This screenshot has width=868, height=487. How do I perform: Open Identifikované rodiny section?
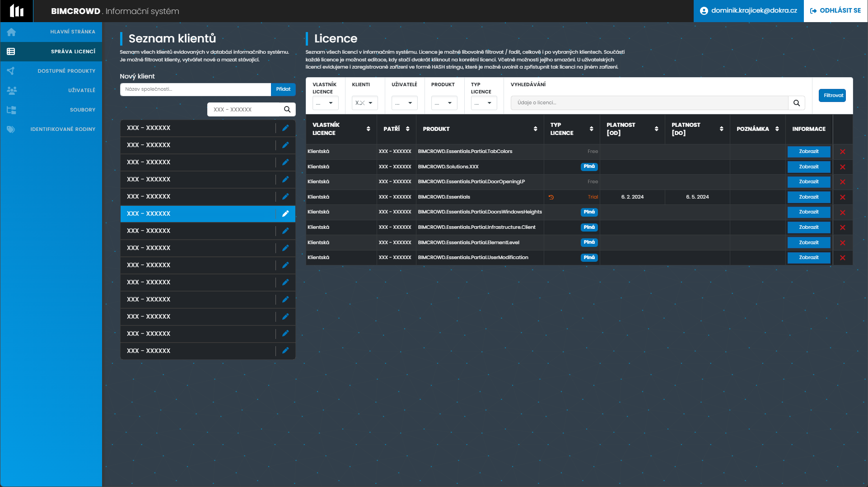tap(51, 129)
